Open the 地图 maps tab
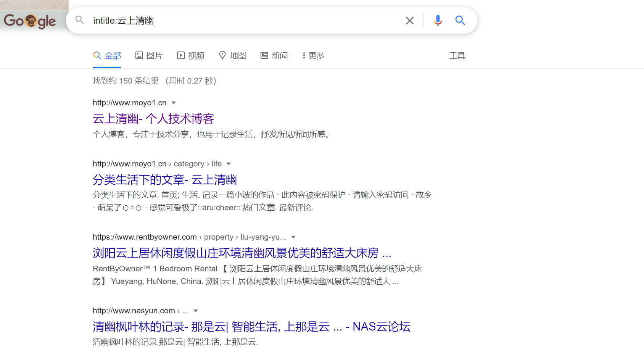This screenshot has width=644, height=353. (232, 56)
